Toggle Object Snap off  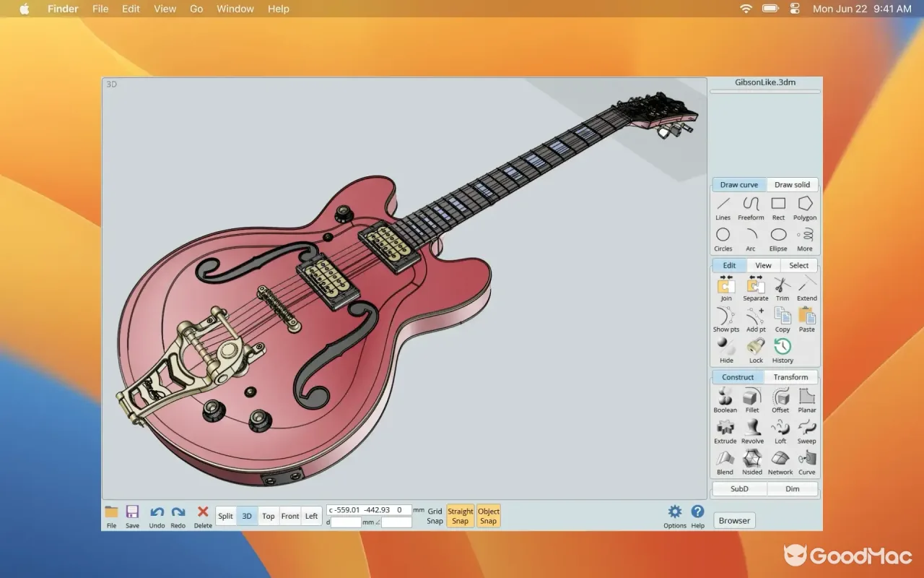(x=489, y=516)
